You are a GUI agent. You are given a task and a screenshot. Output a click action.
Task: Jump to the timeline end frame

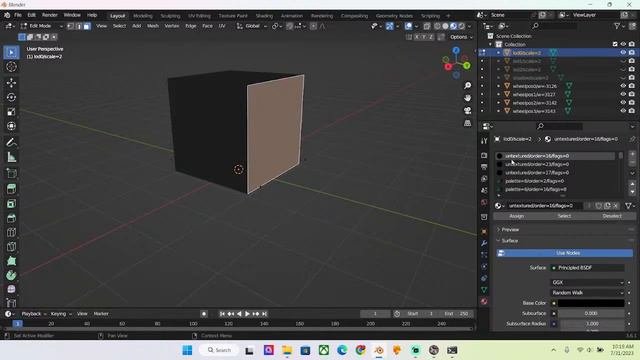coord(264,314)
